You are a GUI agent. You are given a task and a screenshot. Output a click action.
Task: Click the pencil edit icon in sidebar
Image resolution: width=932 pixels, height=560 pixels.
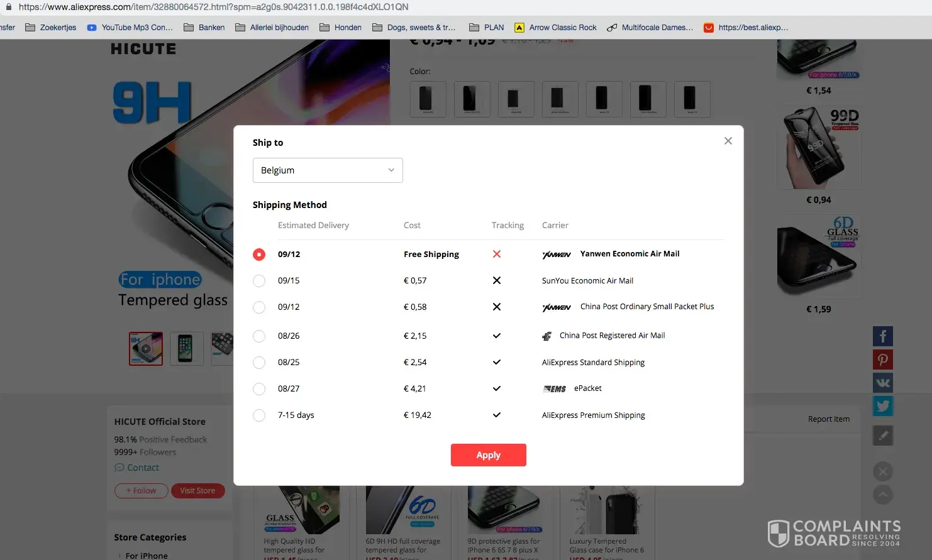pos(883,436)
